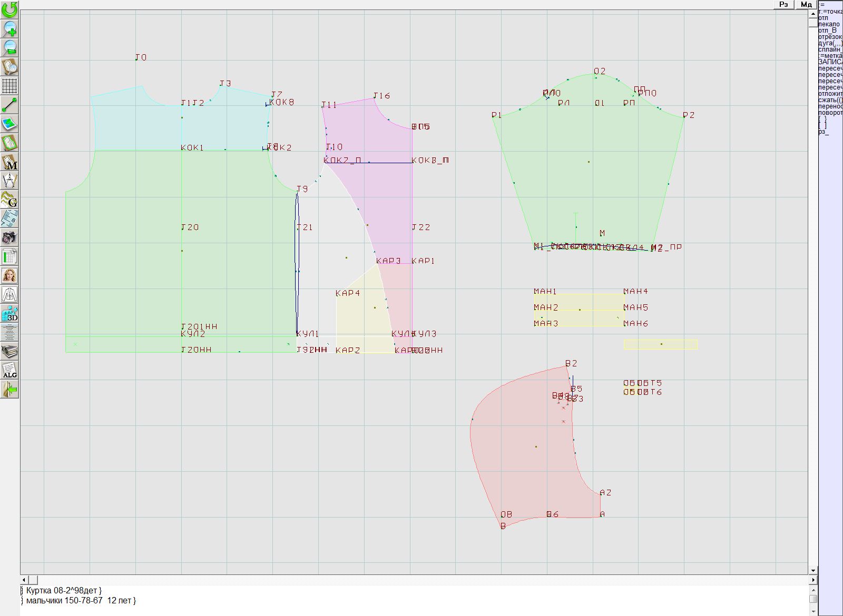Select the compass measuring tool
Screen dimensions: 843x616
[x=9, y=181]
